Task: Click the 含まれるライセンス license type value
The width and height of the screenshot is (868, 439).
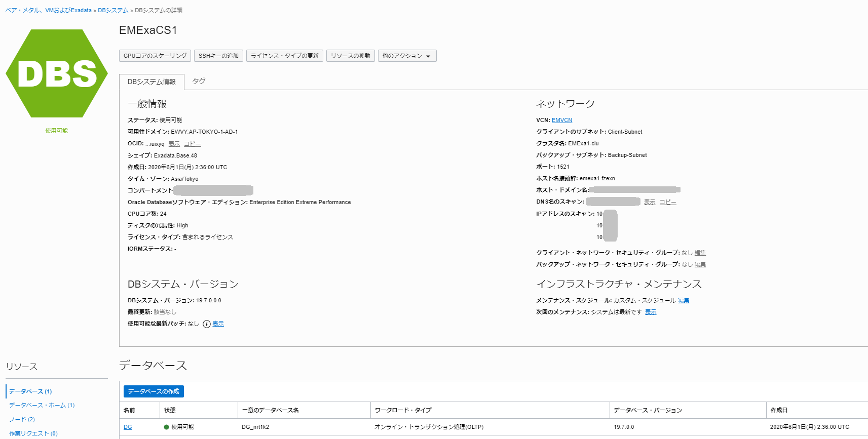Action: click(x=208, y=237)
